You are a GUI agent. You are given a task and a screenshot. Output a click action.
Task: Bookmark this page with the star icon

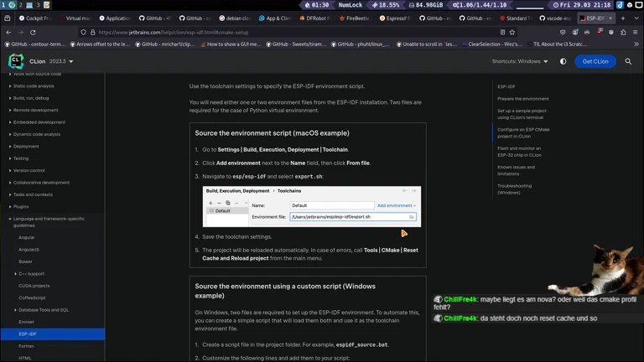pyautogui.click(x=512, y=32)
